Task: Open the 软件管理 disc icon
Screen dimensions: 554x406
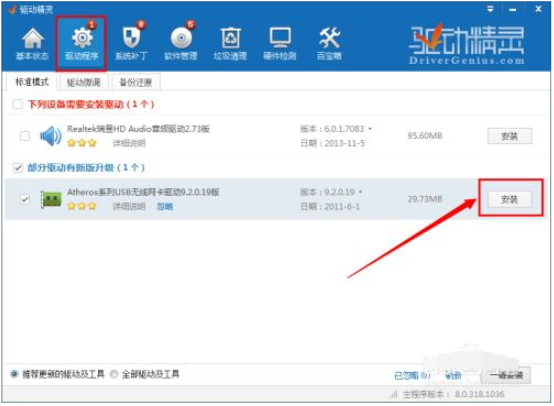Action: point(181,37)
